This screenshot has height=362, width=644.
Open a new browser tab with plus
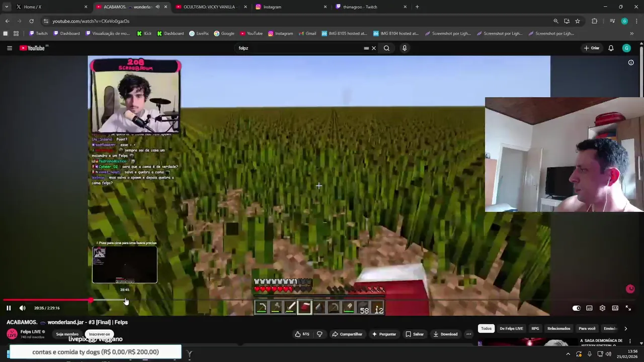[417, 7]
